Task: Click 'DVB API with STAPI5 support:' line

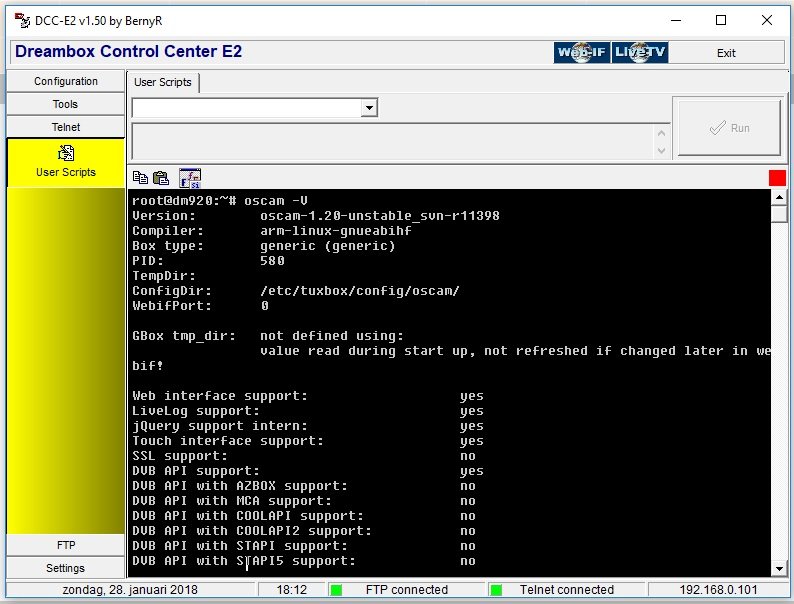Action: pyautogui.click(x=304, y=561)
